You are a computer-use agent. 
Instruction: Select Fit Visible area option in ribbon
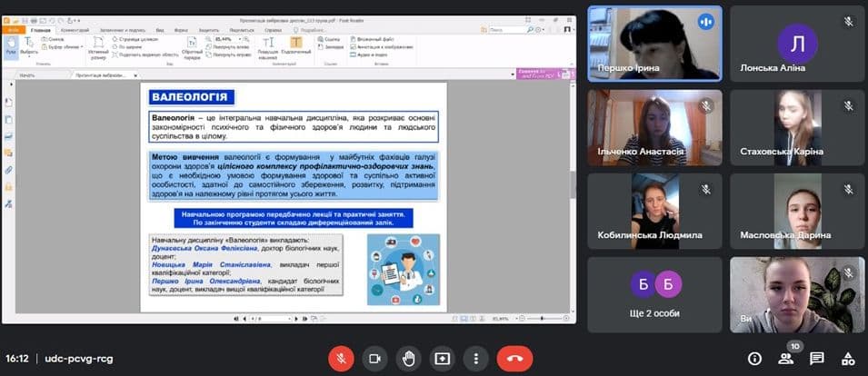pyautogui.click(x=145, y=54)
